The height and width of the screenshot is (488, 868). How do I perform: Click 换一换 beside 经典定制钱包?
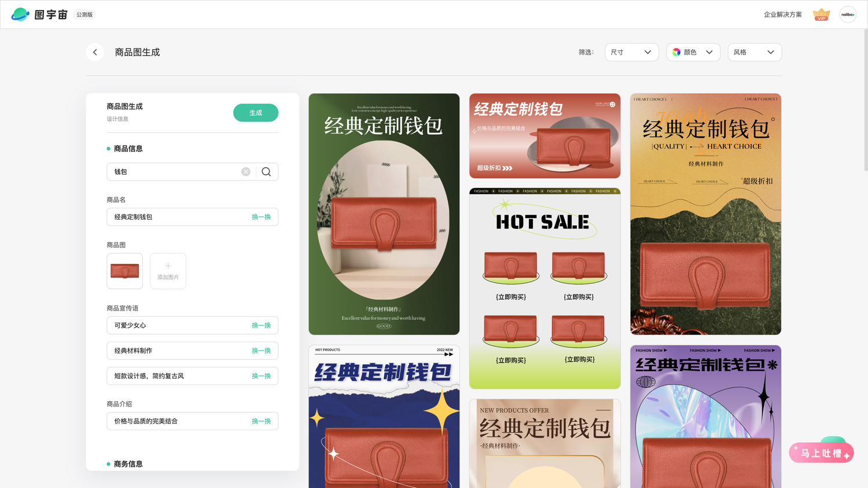(x=261, y=217)
